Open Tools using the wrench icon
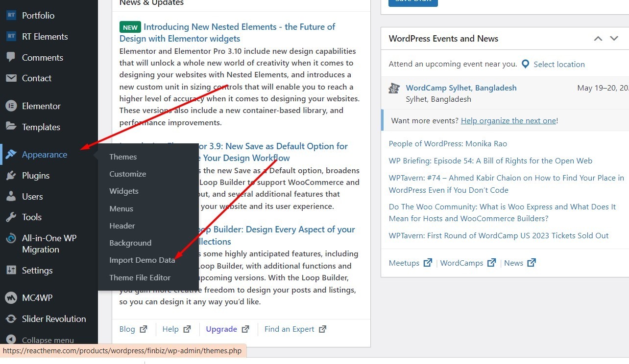Viewport: 629px width, 364px height. [11, 217]
